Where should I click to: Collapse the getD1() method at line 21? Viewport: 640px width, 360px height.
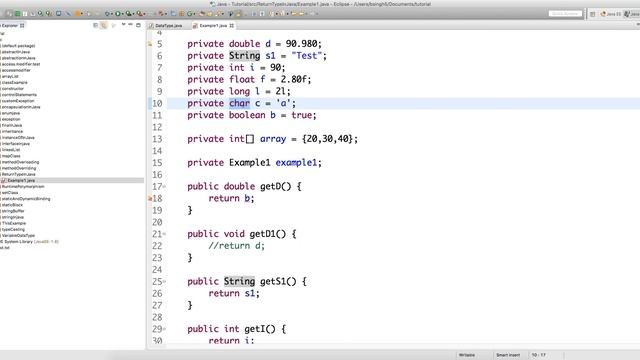[164, 234]
